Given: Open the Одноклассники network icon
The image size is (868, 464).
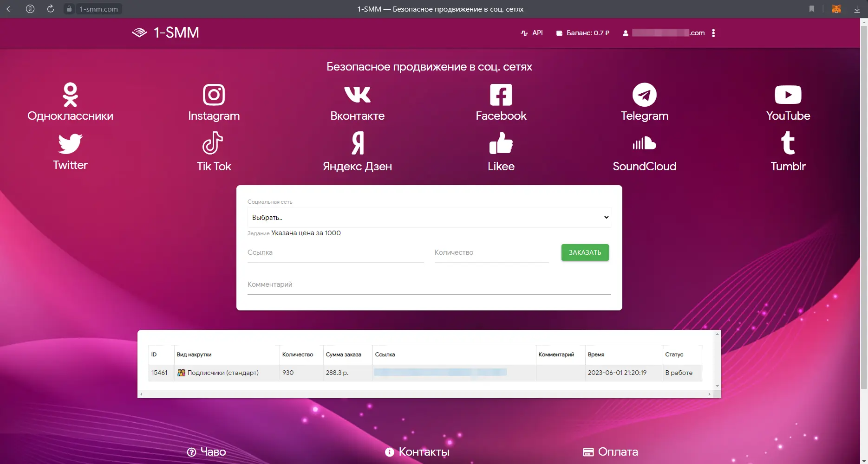Looking at the screenshot, I should (x=70, y=95).
